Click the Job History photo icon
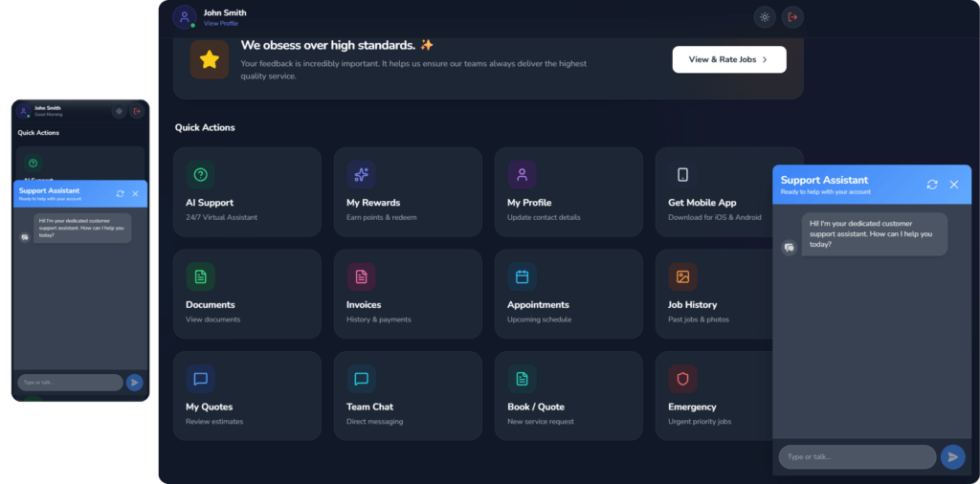This screenshot has width=980, height=484. point(682,276)
